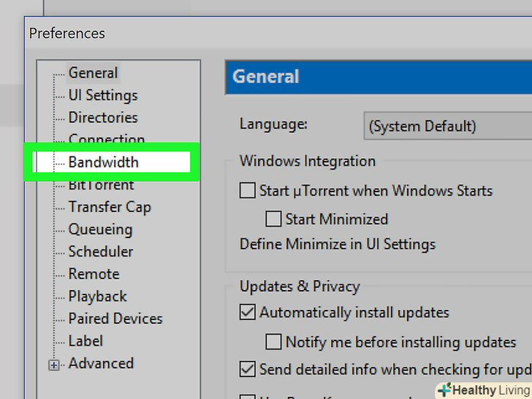Enable Notify me before installing updates
This screenshot has height=399, width=532.
pos(273,341)
